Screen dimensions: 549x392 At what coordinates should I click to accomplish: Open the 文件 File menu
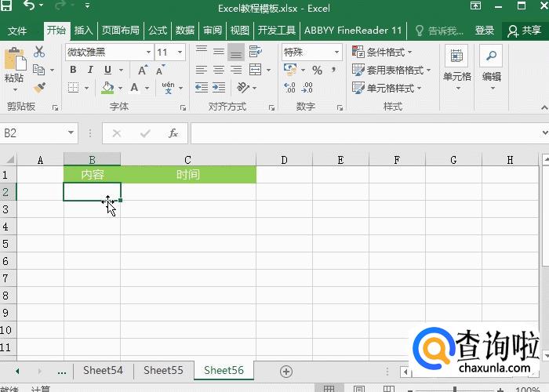coord(16,31)
